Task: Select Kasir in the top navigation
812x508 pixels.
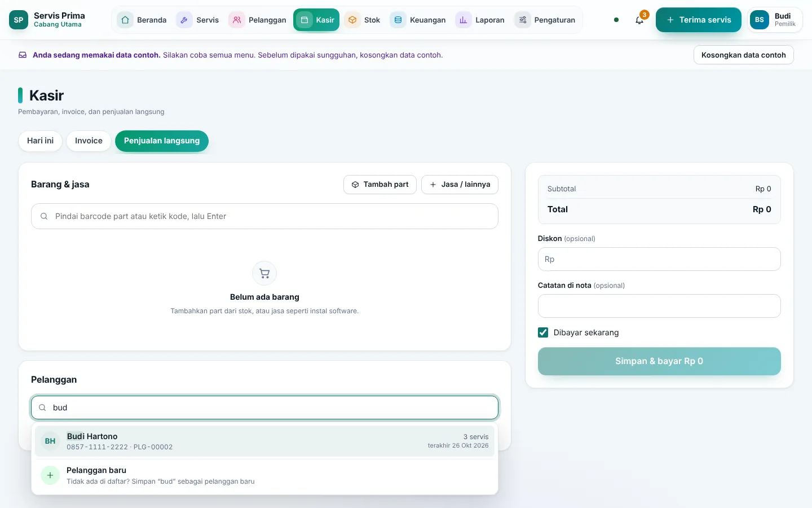Action: (x=316, y=20)
